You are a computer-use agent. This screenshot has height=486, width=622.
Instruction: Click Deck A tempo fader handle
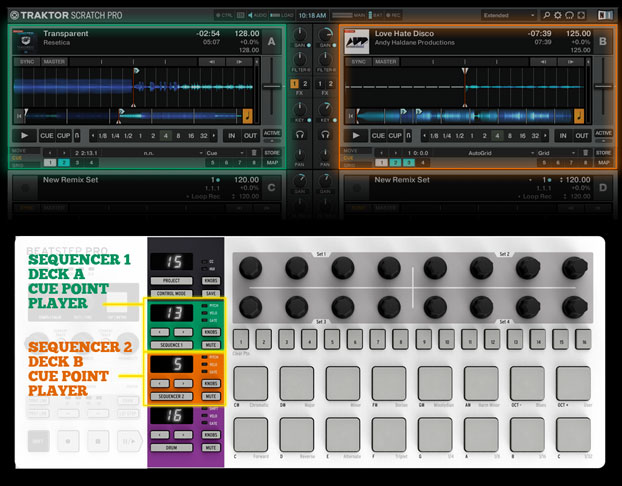[272, 86]
